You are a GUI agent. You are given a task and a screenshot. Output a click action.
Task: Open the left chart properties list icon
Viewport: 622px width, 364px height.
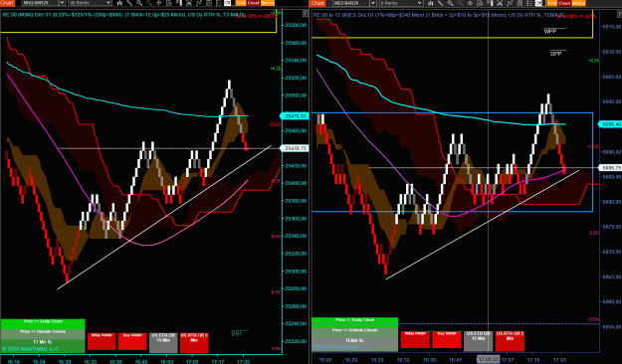[x=219, y=3]
